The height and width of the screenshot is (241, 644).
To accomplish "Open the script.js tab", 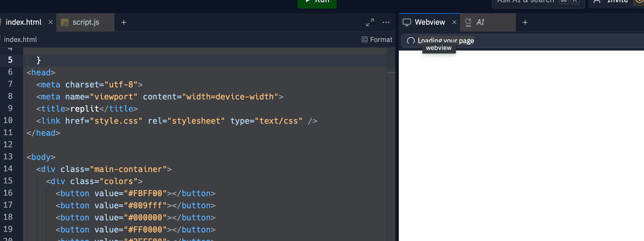I will pos(86,22).
